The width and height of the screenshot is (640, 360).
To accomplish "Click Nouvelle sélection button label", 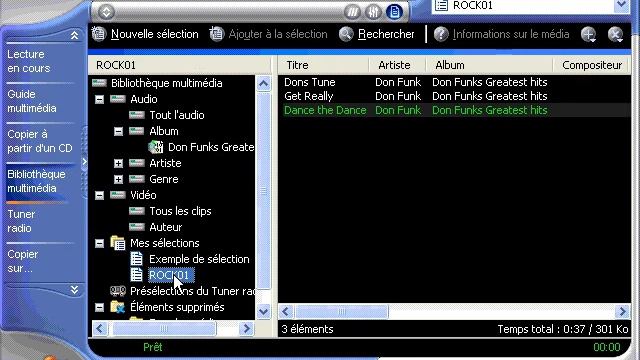I will 155,34.
